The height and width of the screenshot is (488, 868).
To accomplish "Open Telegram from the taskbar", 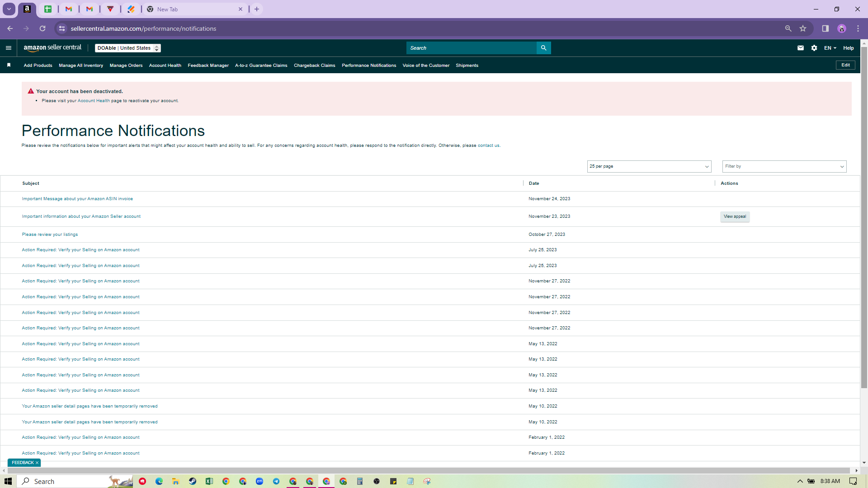I will 276,481.
